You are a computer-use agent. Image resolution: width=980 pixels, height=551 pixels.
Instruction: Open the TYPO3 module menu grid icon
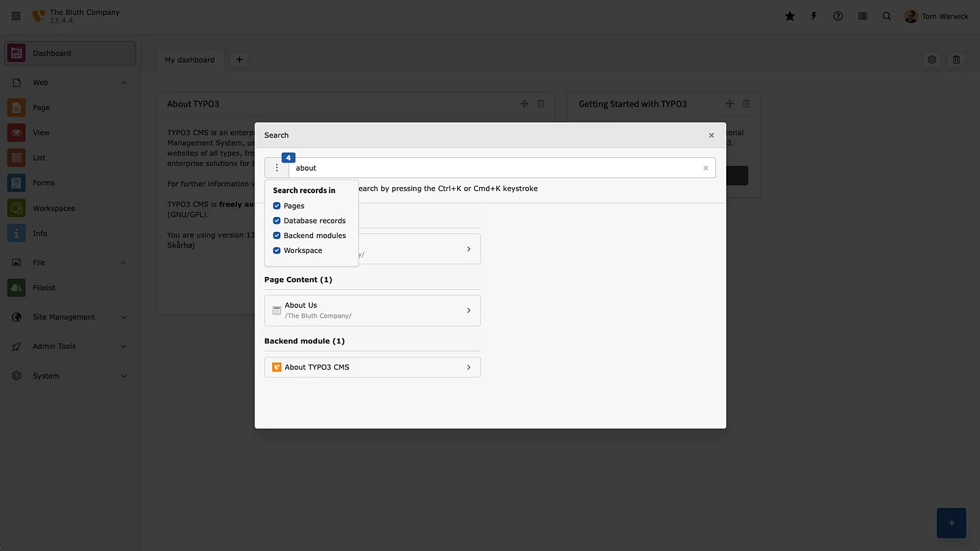[x=15, y=16]
